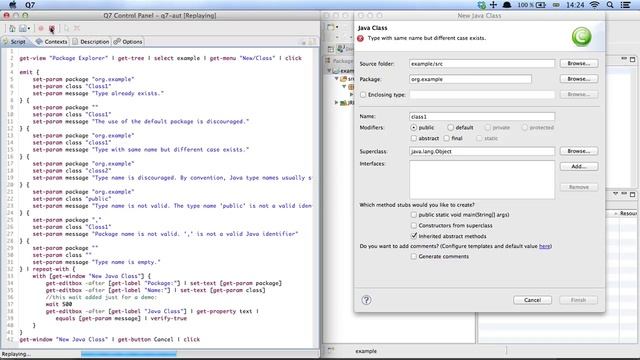This screenshot has height=360, width=640.
Task: Click the Finish button
Action: coord(579,300)
